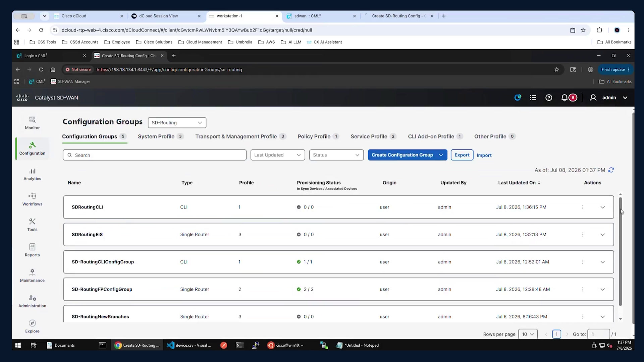The image size is (644, 362).
Task: Click the Cisco AI assistant icon in header
Action: (x=518, y=98)
